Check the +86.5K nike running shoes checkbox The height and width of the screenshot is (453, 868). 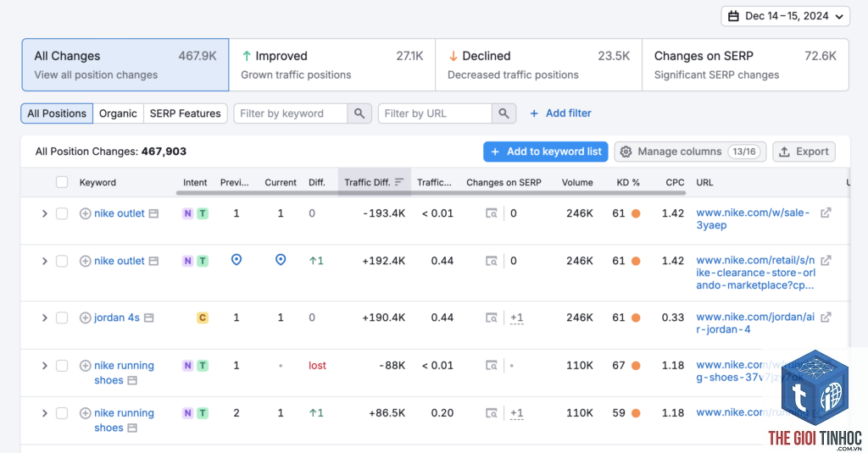pyautogui.click(x=62, y=413)
